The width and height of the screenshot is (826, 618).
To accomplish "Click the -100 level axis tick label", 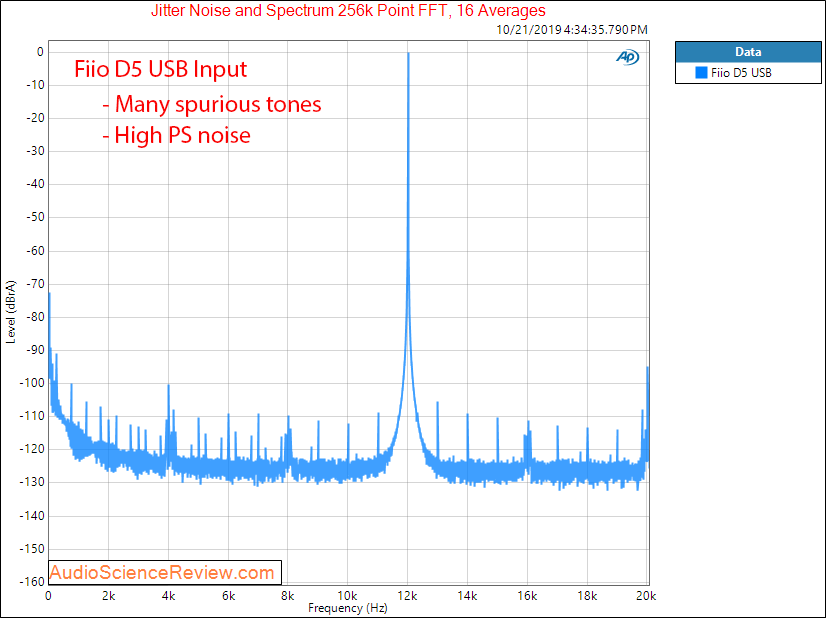I will [x=32, y=383].
